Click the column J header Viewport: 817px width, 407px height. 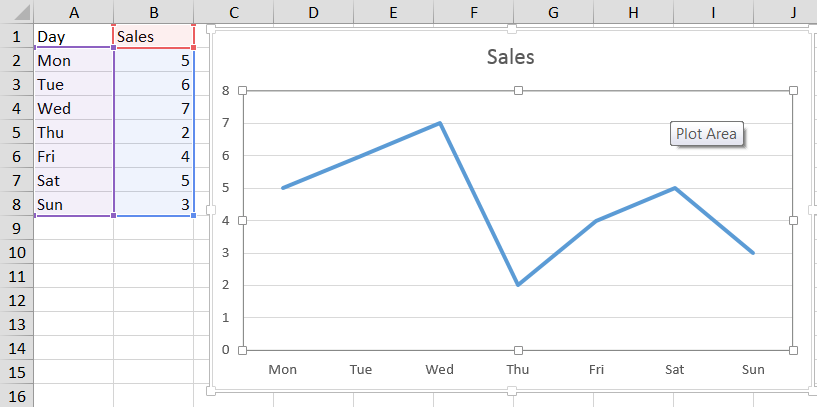pyautogui.click(x=793, y=11)
